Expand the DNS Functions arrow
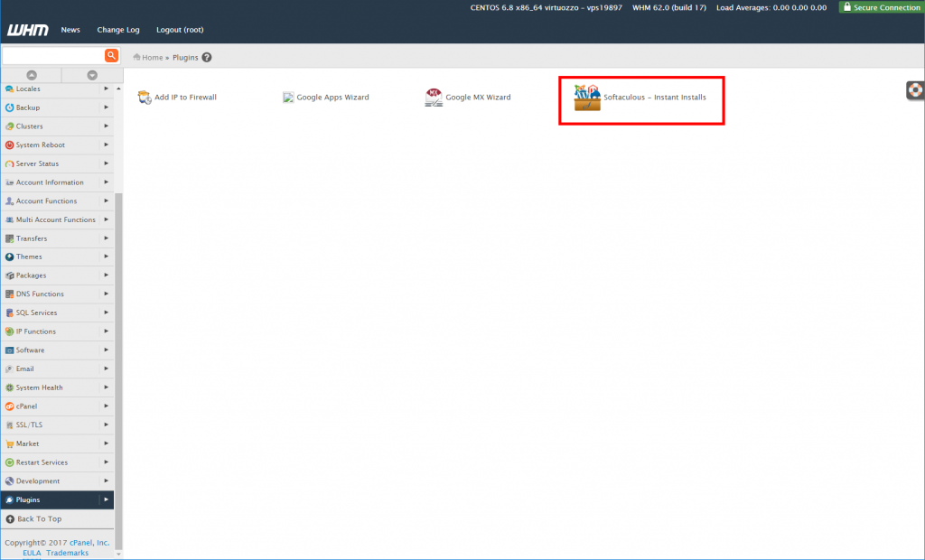Viewport: 925px width, 560px height. pos(107,294)
